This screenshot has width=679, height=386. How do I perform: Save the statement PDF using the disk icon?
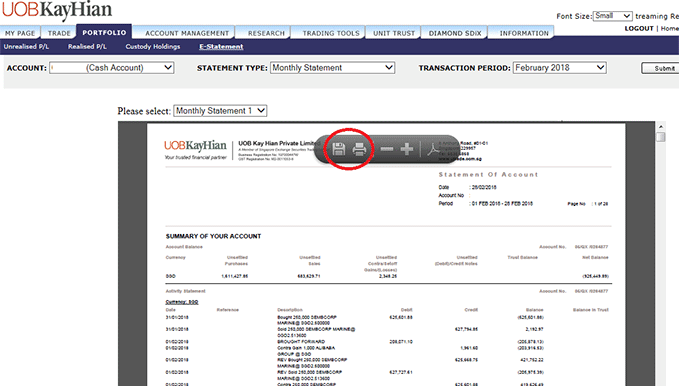click(339, 149)
